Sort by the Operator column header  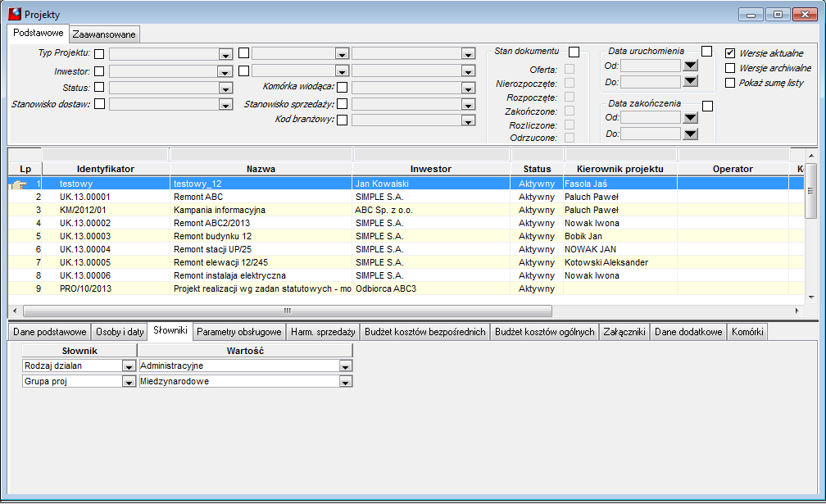click(x=733, y=169)
